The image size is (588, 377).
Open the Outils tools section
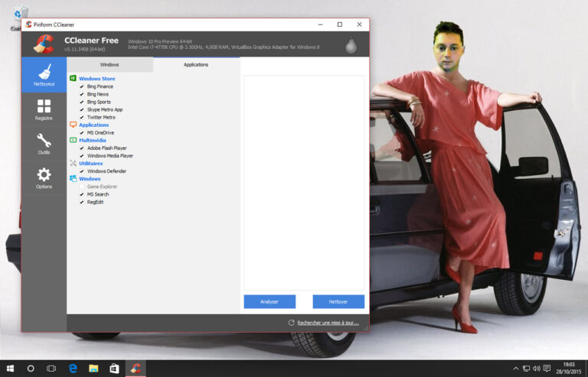[44, 144]
